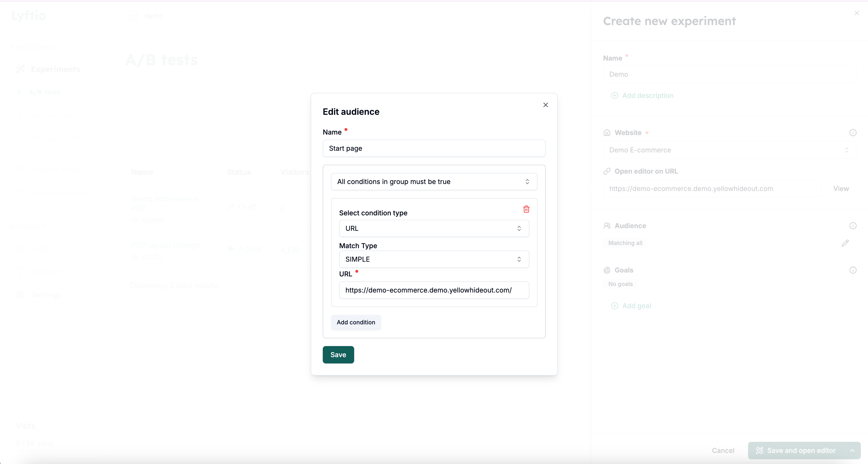
Task: Click the Website info icon
Action: click(x=853, y=132)
